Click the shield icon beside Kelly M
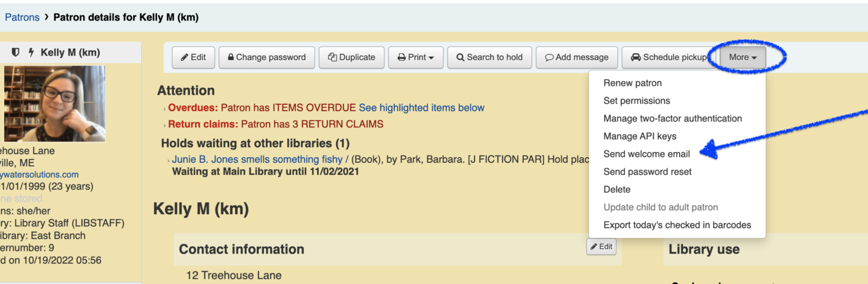Screen dimensions: 868x284 coord(15,53)
